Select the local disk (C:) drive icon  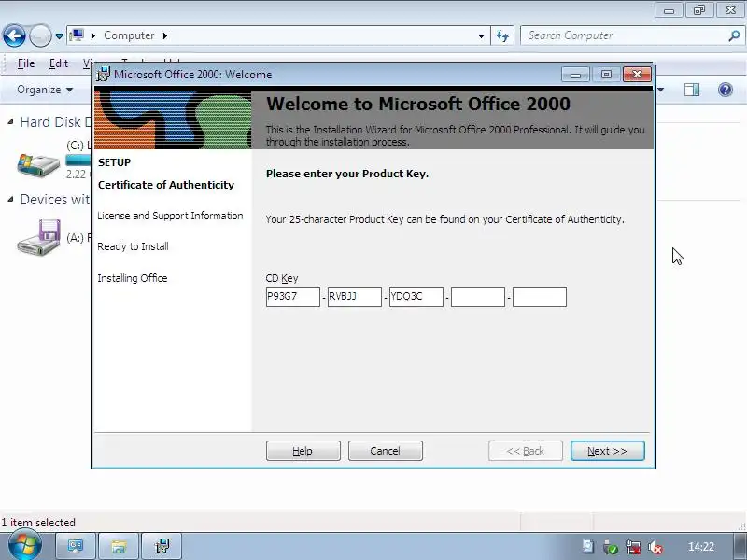(38, 165)
